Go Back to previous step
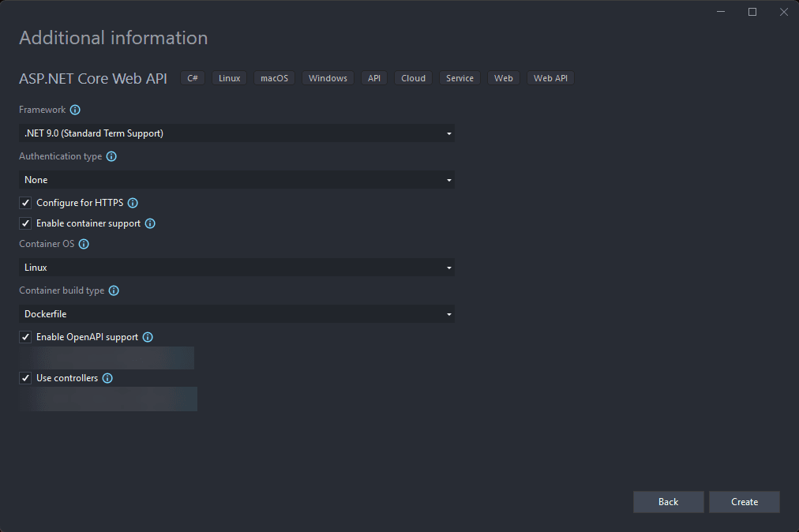This screenshot has width=799, height=532. (x=668, y=502)
